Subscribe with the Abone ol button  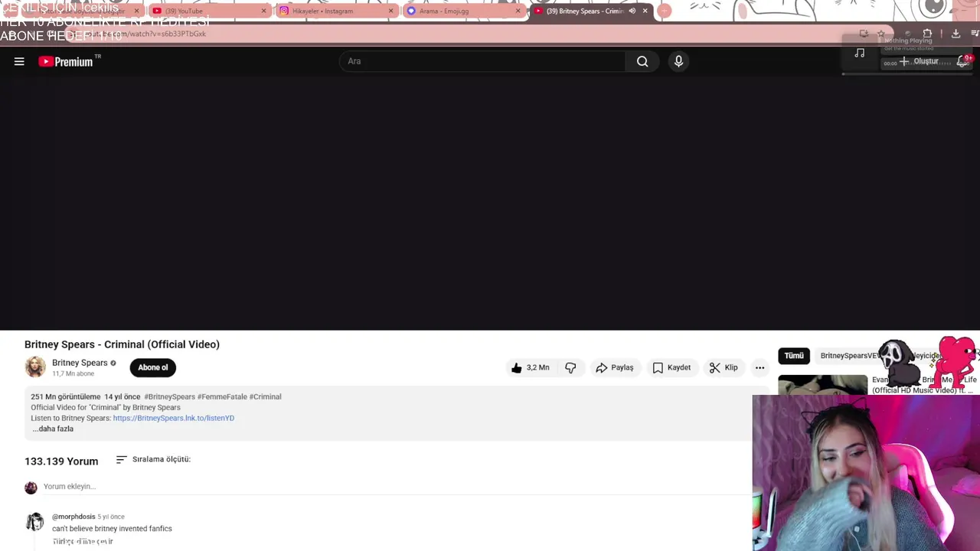153,367
